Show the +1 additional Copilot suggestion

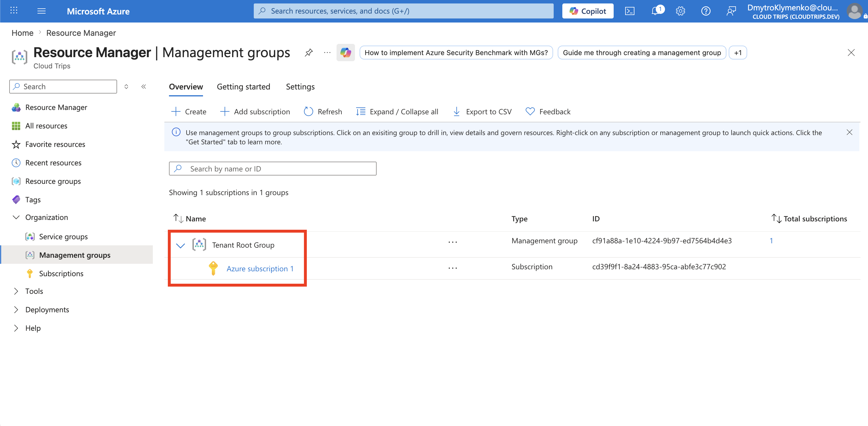tap(738, 53)
